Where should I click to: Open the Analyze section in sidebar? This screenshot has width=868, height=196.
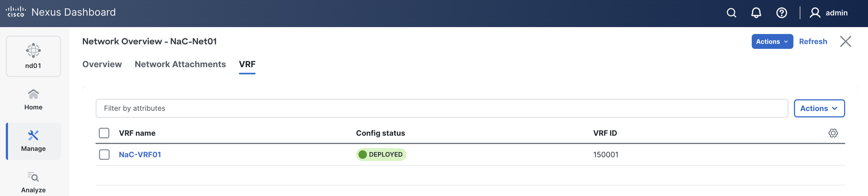tap(33, 182)
